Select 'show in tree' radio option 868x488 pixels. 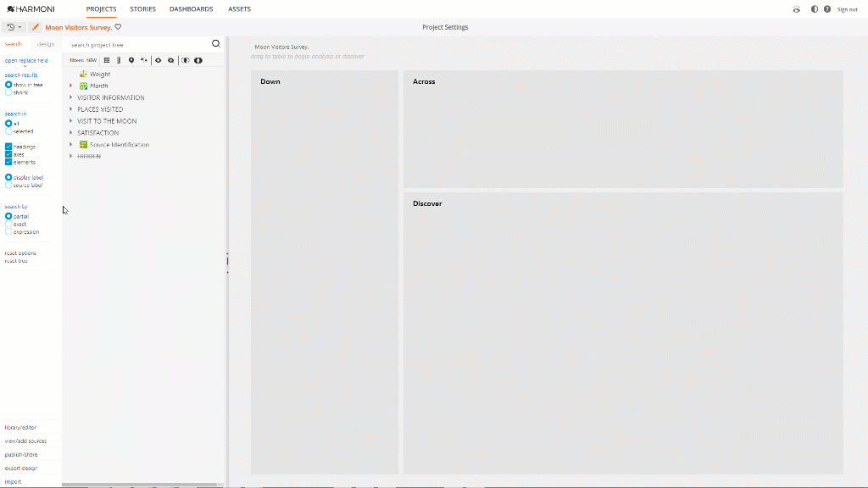click(x=8, y=85)
